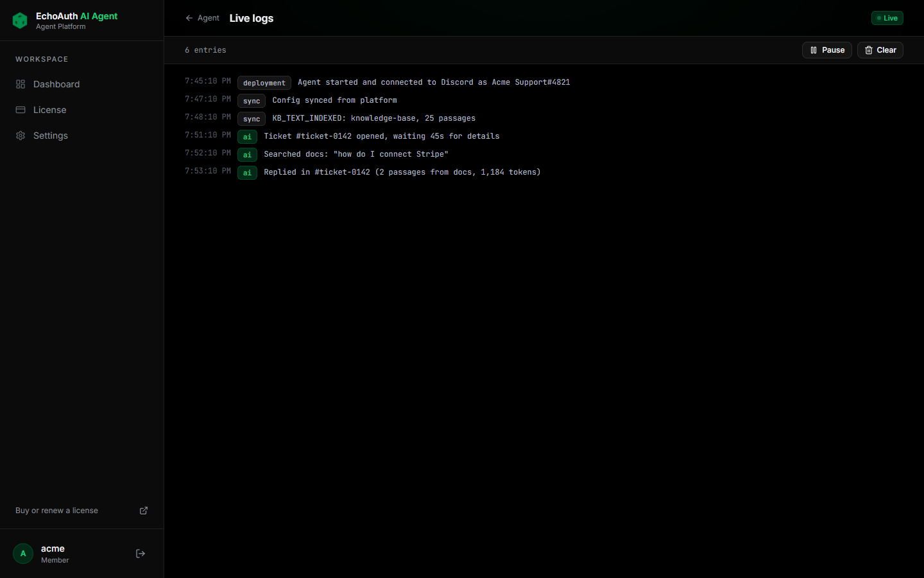Click Buy or renew a license link
Viewport: 924px width, 578px height.
81,511
